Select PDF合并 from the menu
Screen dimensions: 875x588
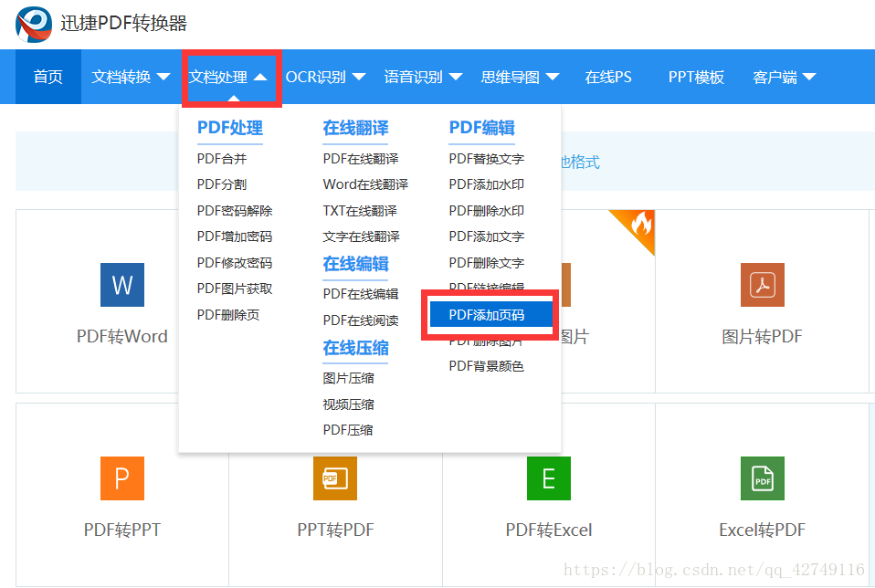[x=222, y=159]
